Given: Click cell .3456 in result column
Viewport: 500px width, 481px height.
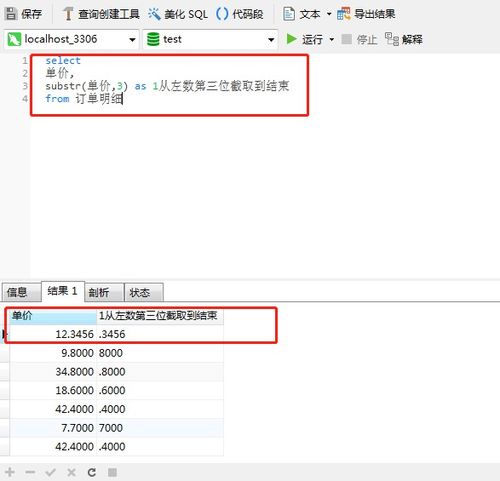Looking at the screenshot, I should [160, 334].
